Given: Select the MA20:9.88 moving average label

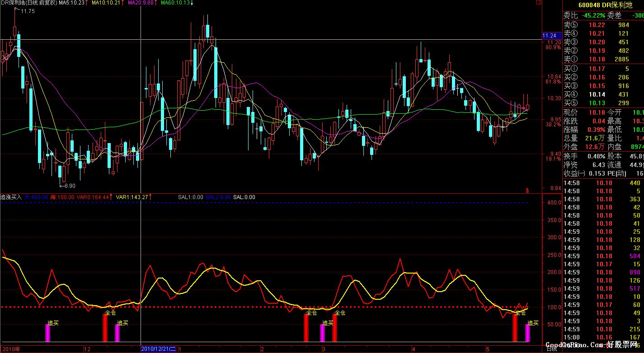Looking at the screenshot, I should point(140,3).
